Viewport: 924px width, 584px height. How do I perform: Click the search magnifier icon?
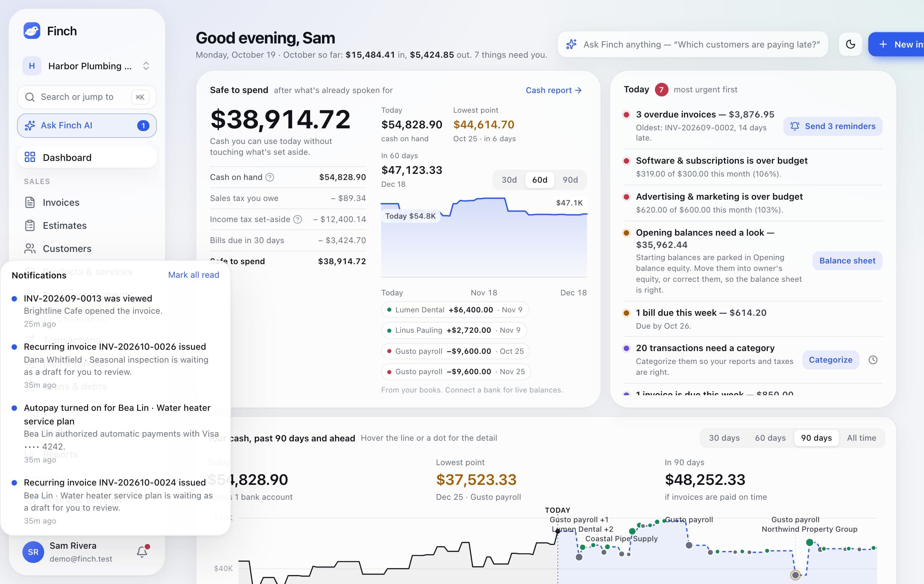point(30,97)
